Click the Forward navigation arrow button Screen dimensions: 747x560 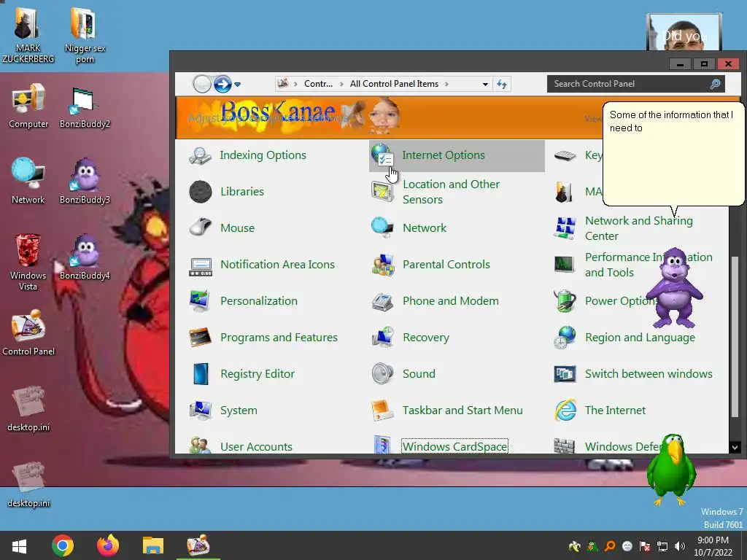click(x=222, y=85)
